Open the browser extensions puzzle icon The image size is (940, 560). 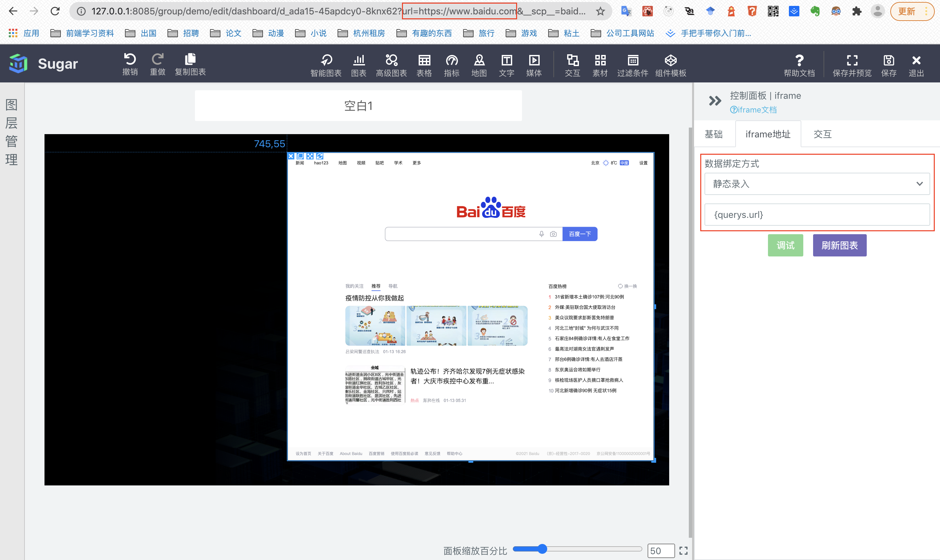click(x=857, y=11)
